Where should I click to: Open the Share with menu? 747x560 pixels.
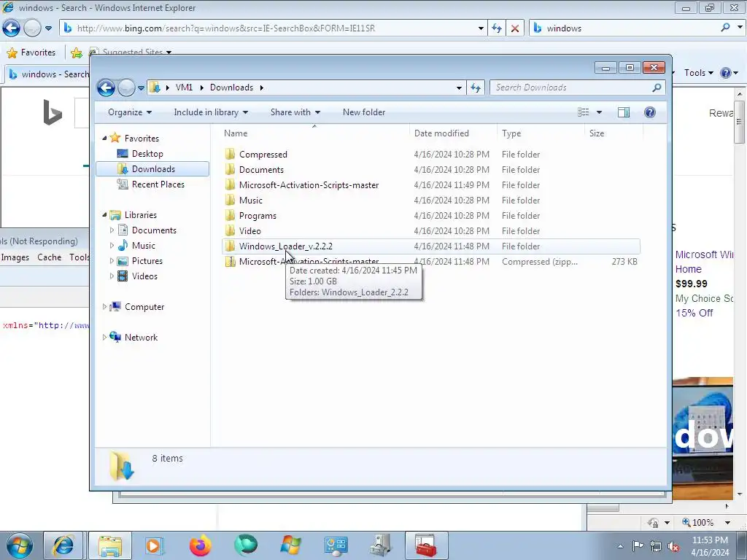coord(295,112)
